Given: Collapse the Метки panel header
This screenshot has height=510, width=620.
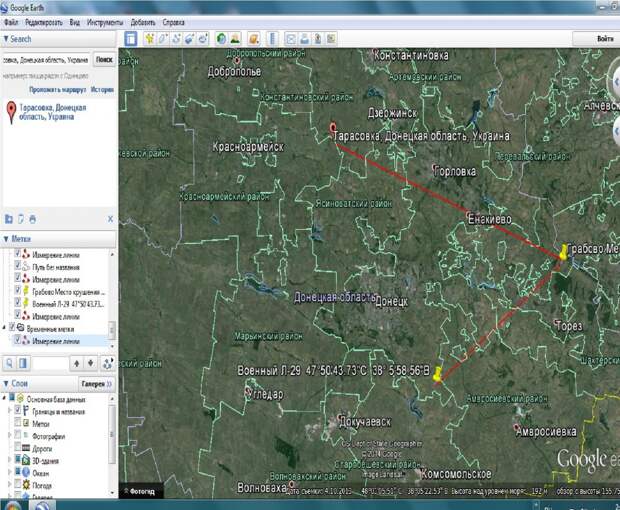Looking at the screenshot, I should (x=59, y=239).
